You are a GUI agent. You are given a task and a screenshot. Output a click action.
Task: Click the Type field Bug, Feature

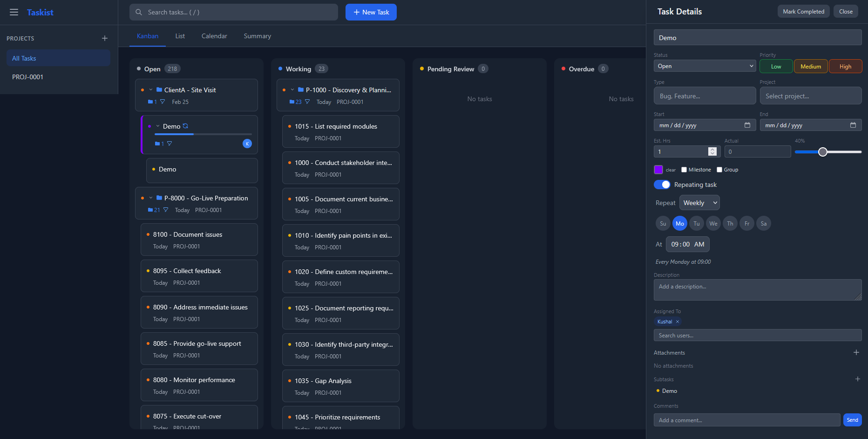[x=705, y=96]
